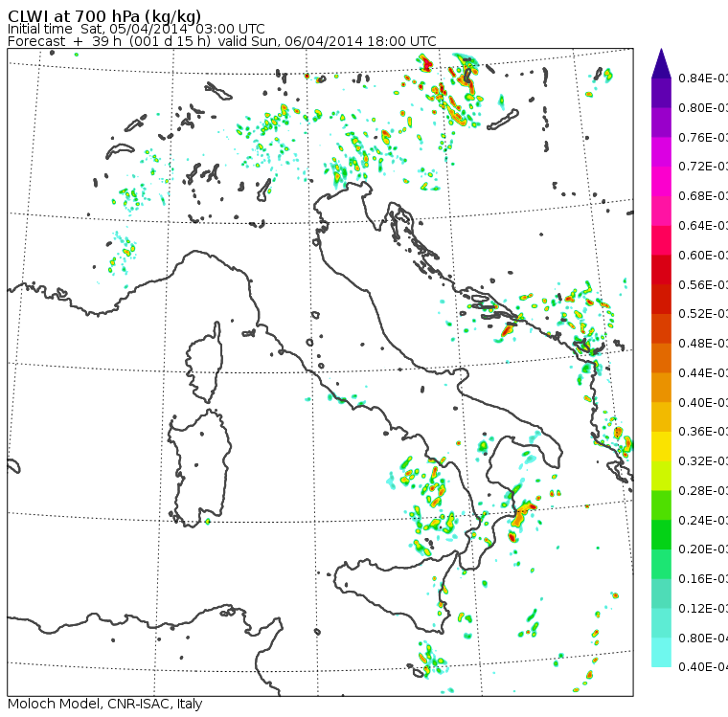This screenshot has height=717, width=728.
Task: Click the 0.20E-03 scale label
Action: (703, 549)
